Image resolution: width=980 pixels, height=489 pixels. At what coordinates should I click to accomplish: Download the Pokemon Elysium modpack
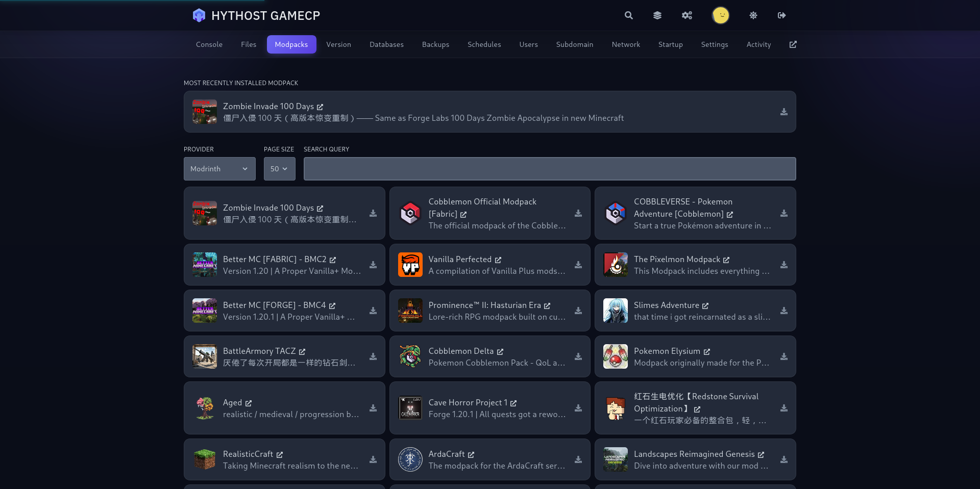(x=784, y=356)
